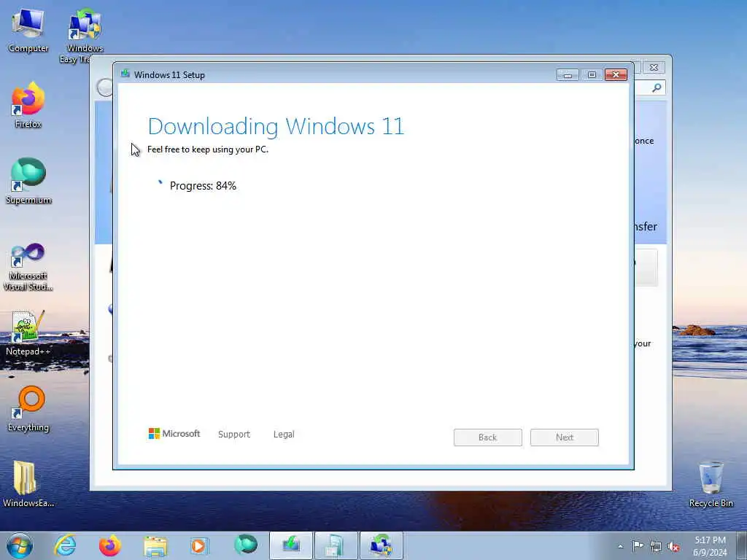Show hidden system tray icons
This screenshot has width=747, height=560.
click(x=620, y=546)
